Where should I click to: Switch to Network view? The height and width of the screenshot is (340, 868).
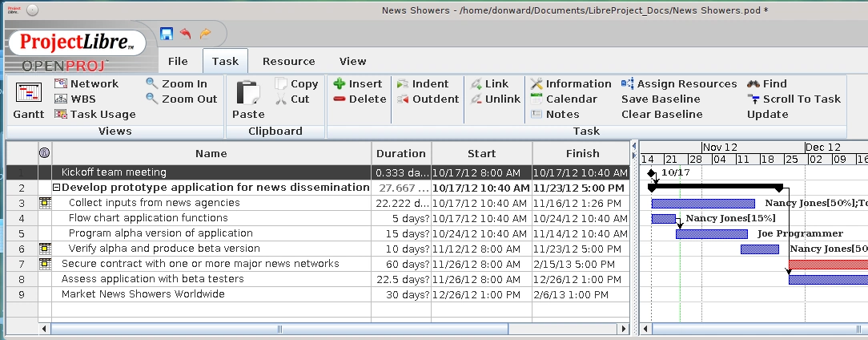point(86,83)
